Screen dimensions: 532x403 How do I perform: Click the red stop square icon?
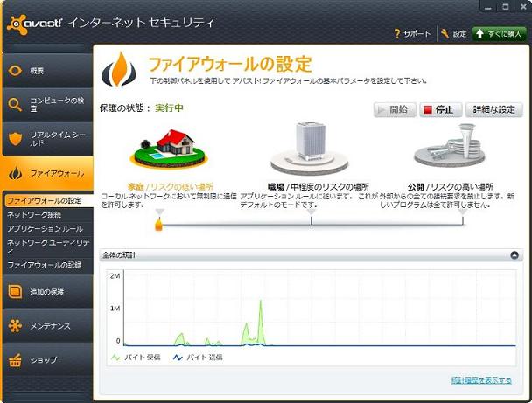(x=428, y=110)
